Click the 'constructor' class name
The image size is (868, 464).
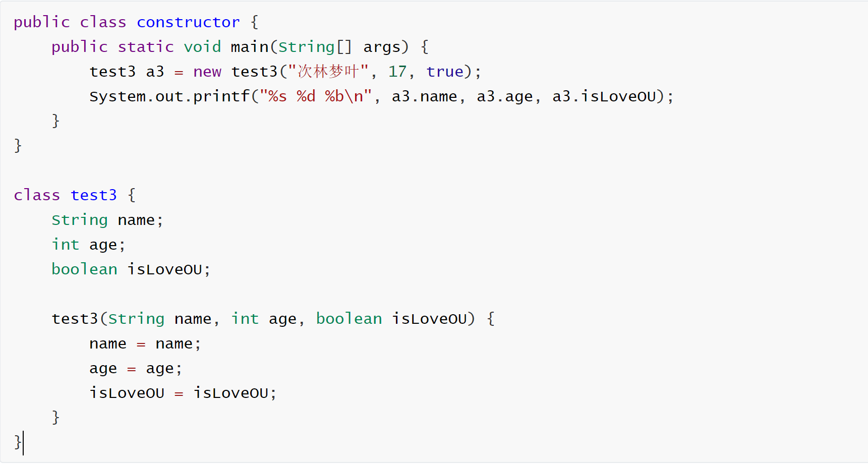pos(188,22)
